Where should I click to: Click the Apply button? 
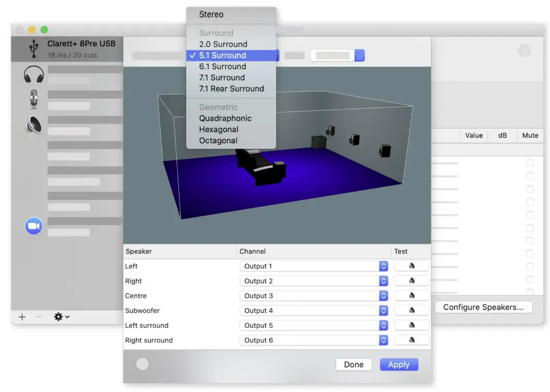pos(399,364)
